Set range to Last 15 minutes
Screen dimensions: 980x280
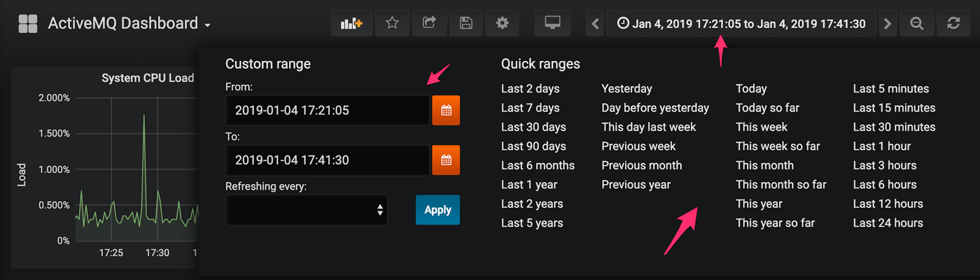[x=894, y=108]
